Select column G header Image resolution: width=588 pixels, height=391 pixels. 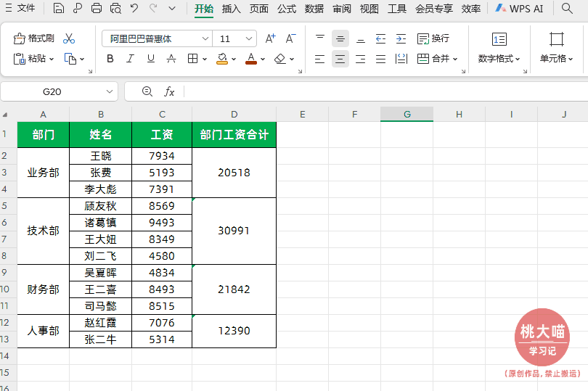click(407, 114)
